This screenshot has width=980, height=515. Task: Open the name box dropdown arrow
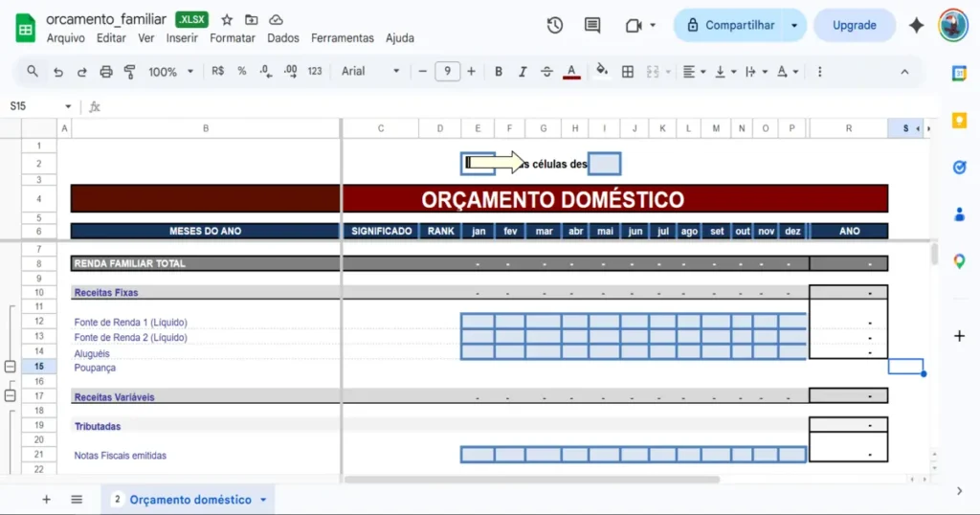coord(68,107)
